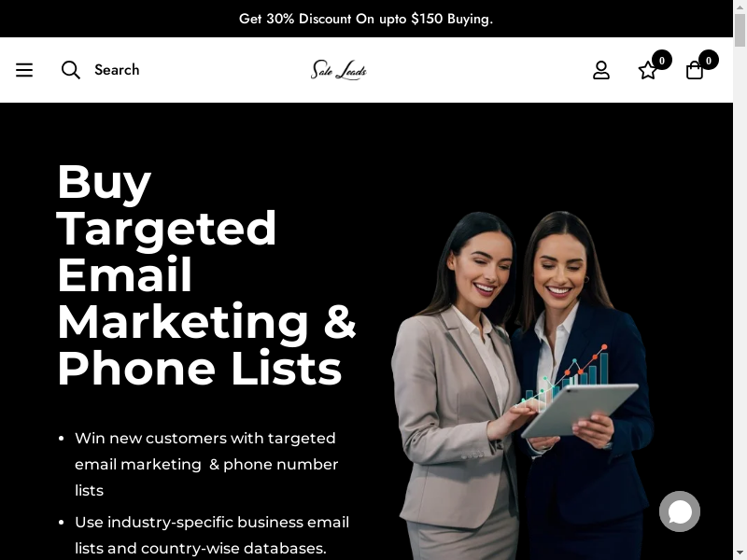Click the tablet with chart graphic
The image size is (747, 560).
click(579, 410)
